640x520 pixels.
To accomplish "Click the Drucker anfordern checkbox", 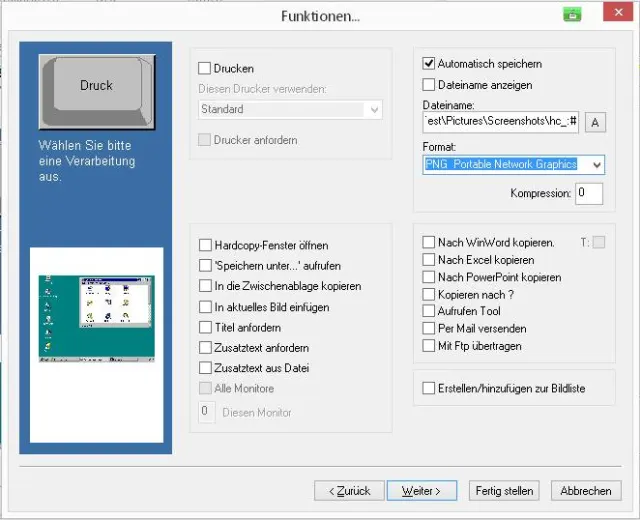I will 204,140.
